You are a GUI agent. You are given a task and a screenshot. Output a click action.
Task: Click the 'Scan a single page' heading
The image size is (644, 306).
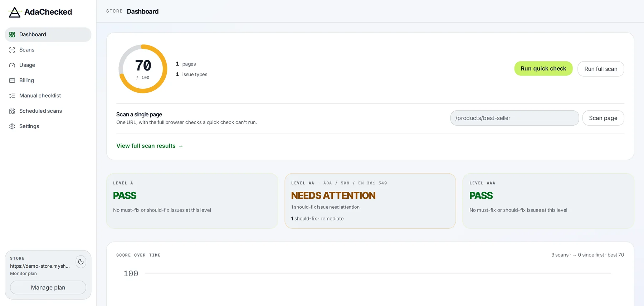click(139, 115)
